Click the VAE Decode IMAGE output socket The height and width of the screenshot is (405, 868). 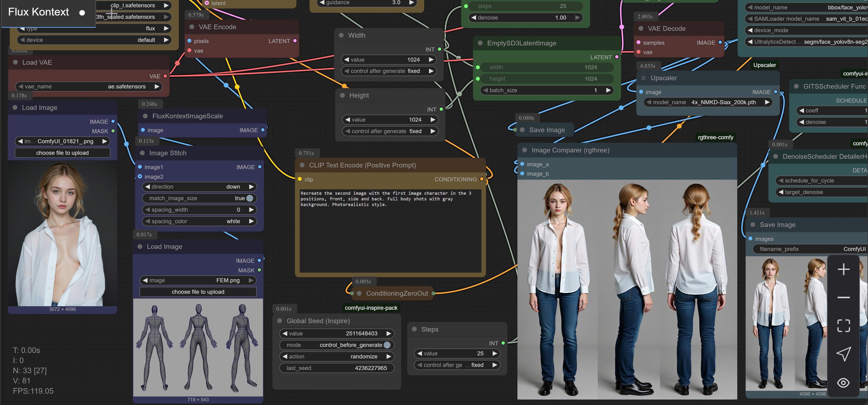click(x=720, y=43)
